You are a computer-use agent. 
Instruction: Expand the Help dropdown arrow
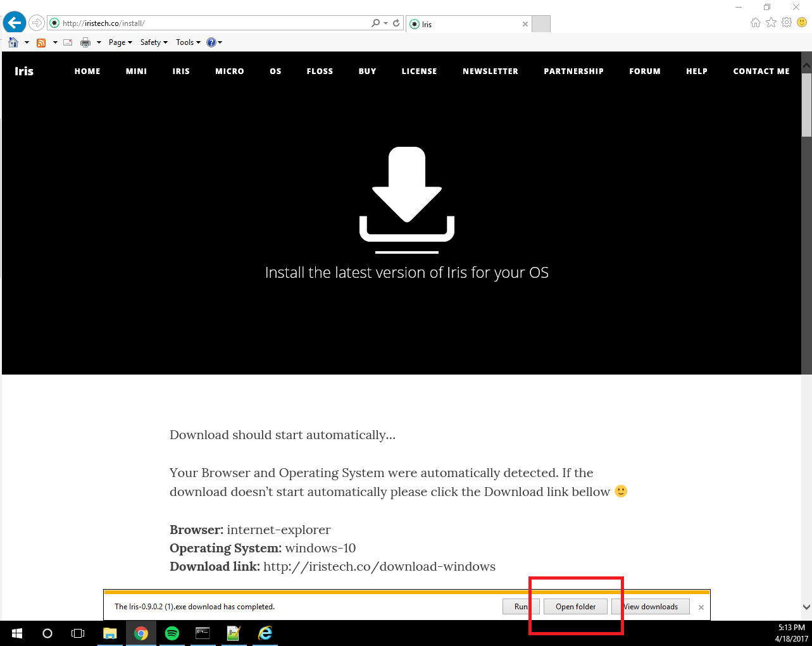(x=220, y=42)
